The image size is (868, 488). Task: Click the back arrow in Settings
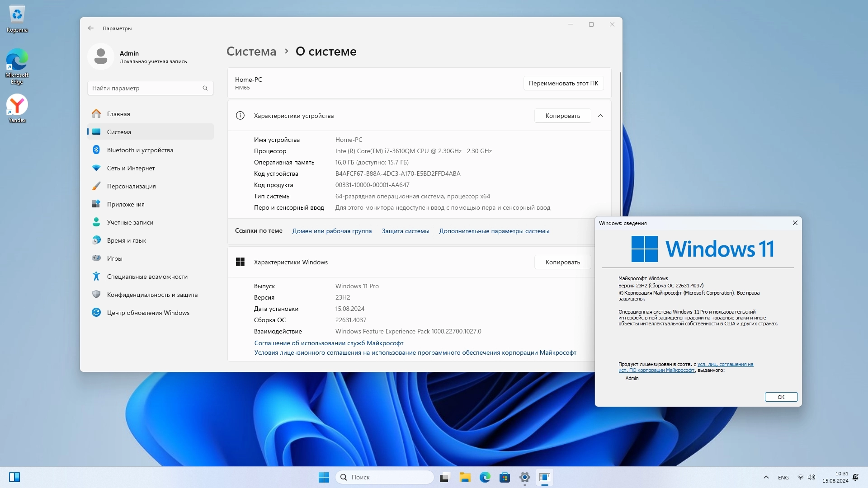[x=91, y=28]
